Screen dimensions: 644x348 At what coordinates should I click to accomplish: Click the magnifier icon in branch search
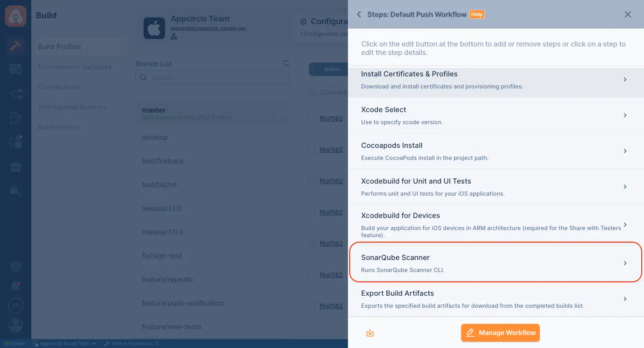[x=144, y=77]
